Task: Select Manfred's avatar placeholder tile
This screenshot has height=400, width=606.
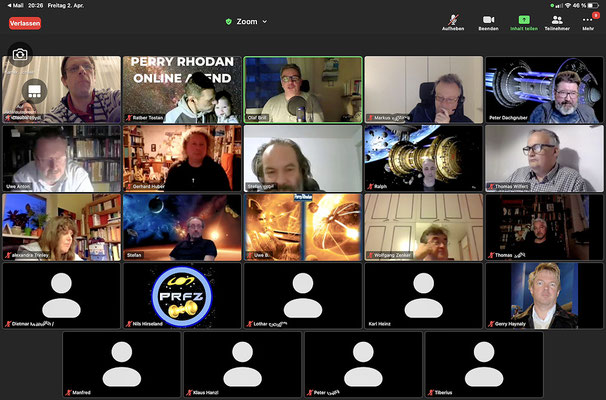Action: [x=122, y=365]
